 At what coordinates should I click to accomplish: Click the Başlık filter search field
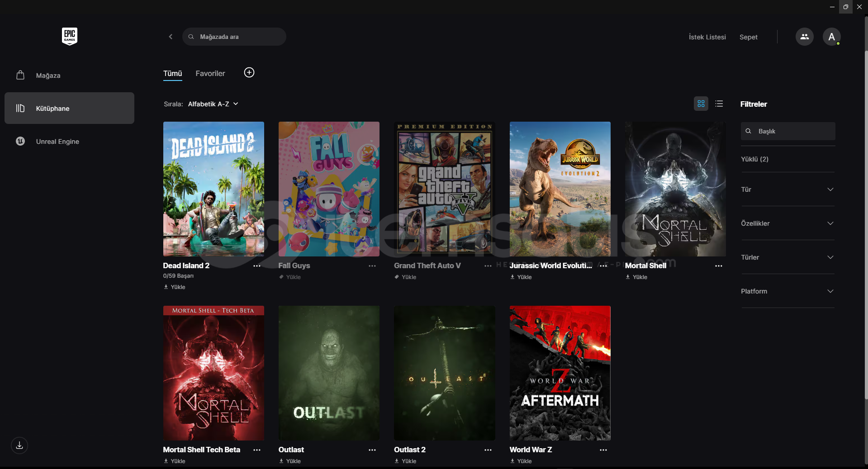pos(788,131)
